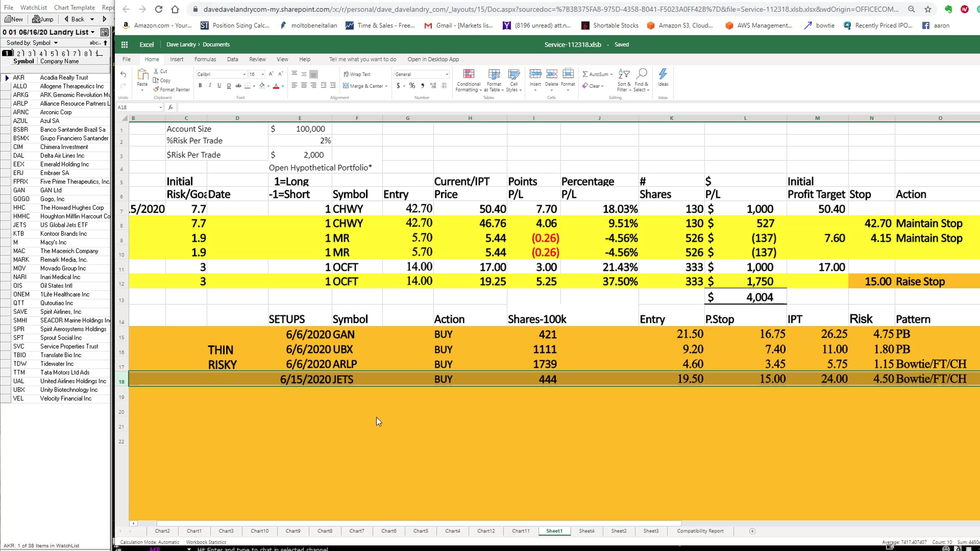Viewport: 980px width, 551px height.
Task: Increase decimal places in Number group
Action: 433,86
